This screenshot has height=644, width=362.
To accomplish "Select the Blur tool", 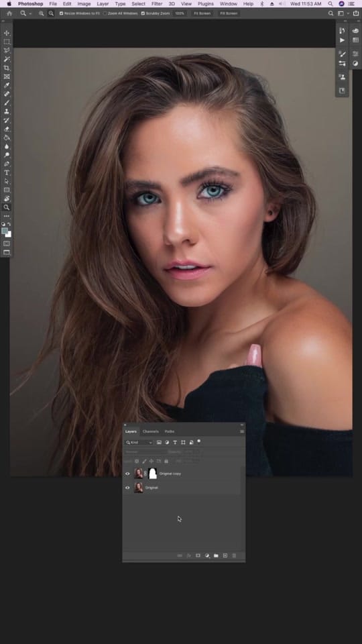I will click(7, 146).
